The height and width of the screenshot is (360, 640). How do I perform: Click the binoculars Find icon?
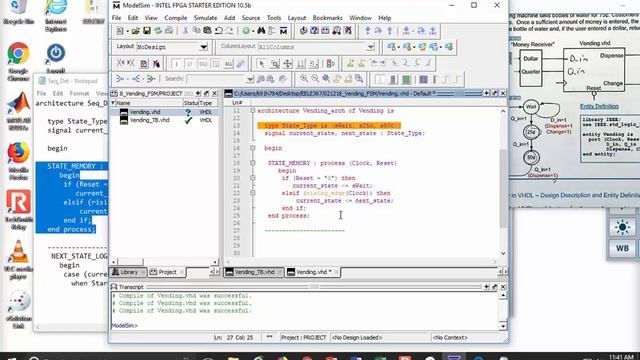coord(261,31)
